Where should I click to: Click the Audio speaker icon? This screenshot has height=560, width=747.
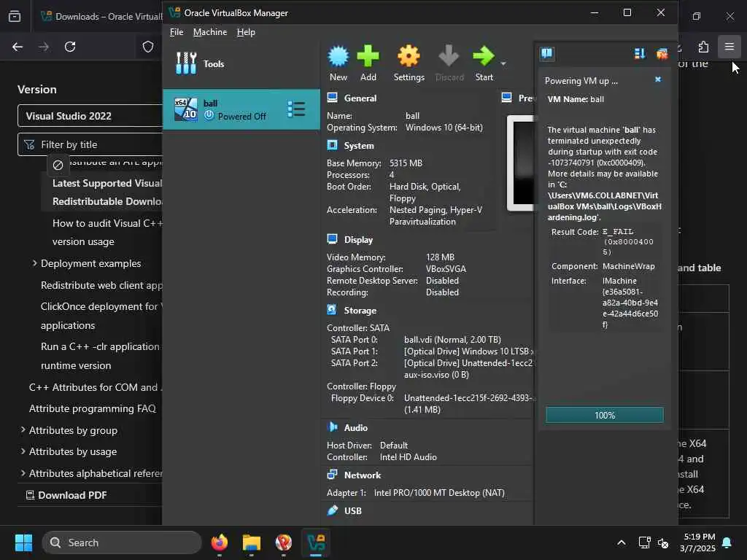[x=333, y=427]
